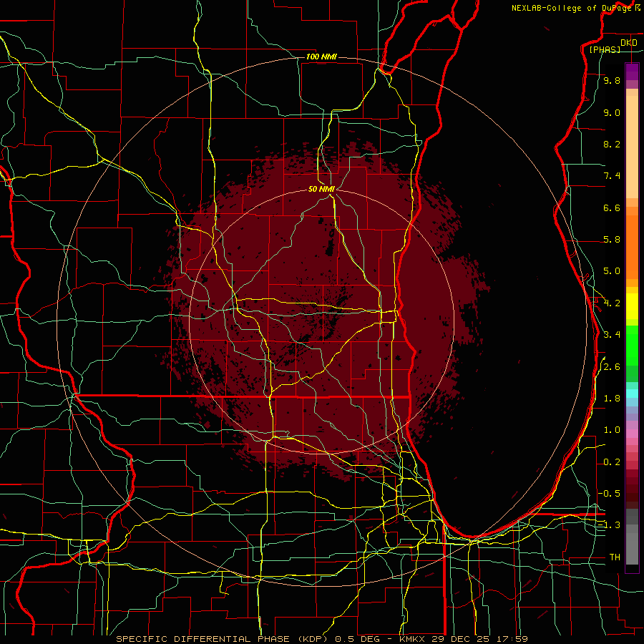Click the purple top segment of color scale
The width and height of the screenshot is (644, 644).
pos(632,72)
